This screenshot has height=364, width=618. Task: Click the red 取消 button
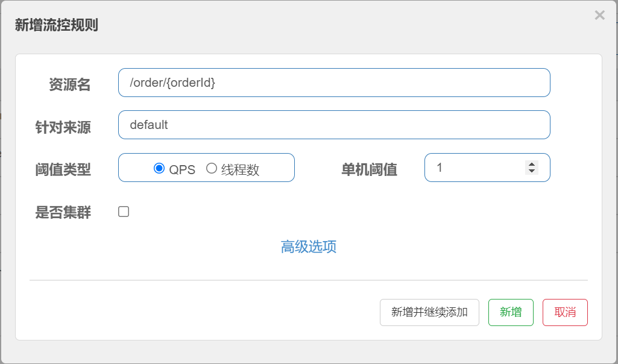click(565, 312)
